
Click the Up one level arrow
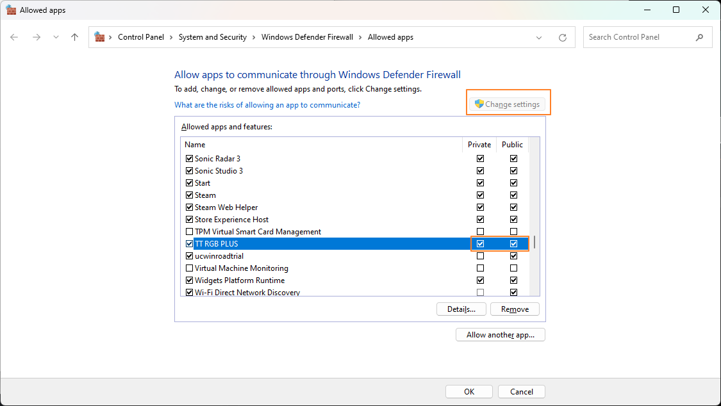74,38
